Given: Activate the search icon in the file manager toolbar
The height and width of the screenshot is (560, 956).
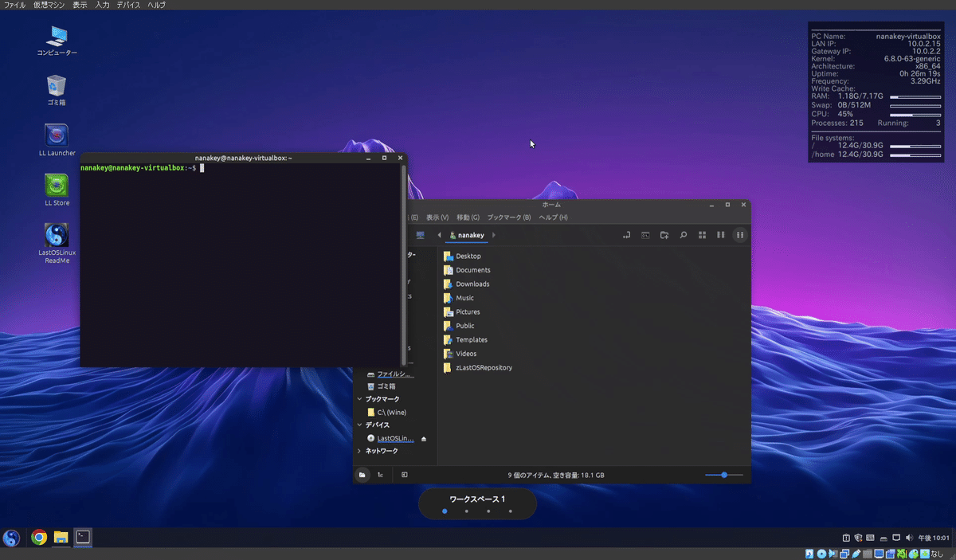Looking at the screenshot, I should (684, 235).
